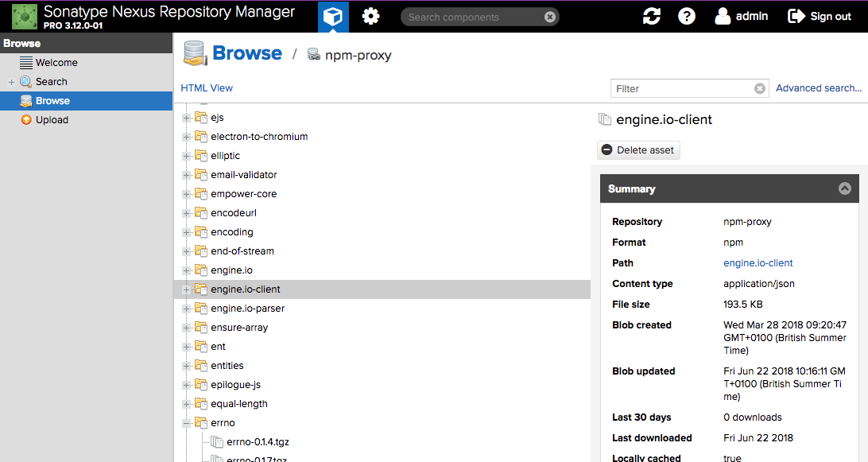Click into the Filter input field
This screenshot has width=868, height=462.
coord(680,88)
